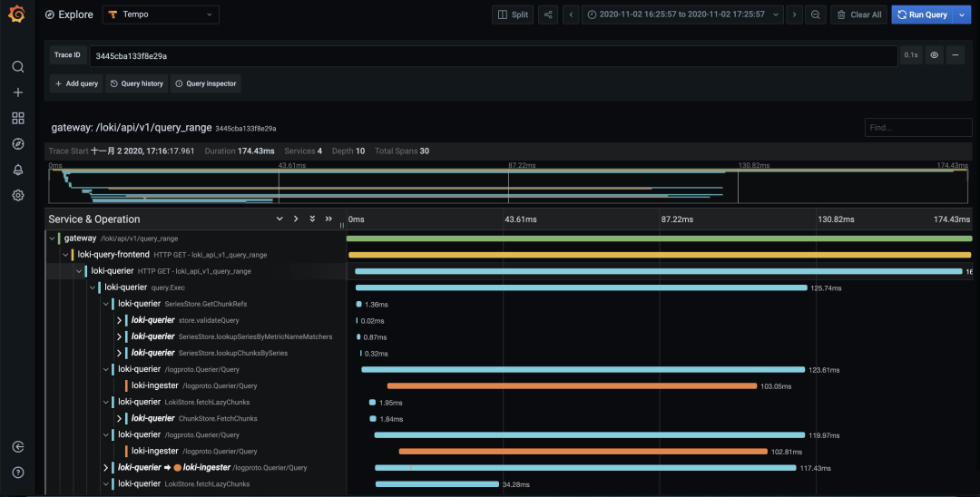Click the help question mark icon
The height and width of the screenshot is (497, 980).
tap(18, 473)
